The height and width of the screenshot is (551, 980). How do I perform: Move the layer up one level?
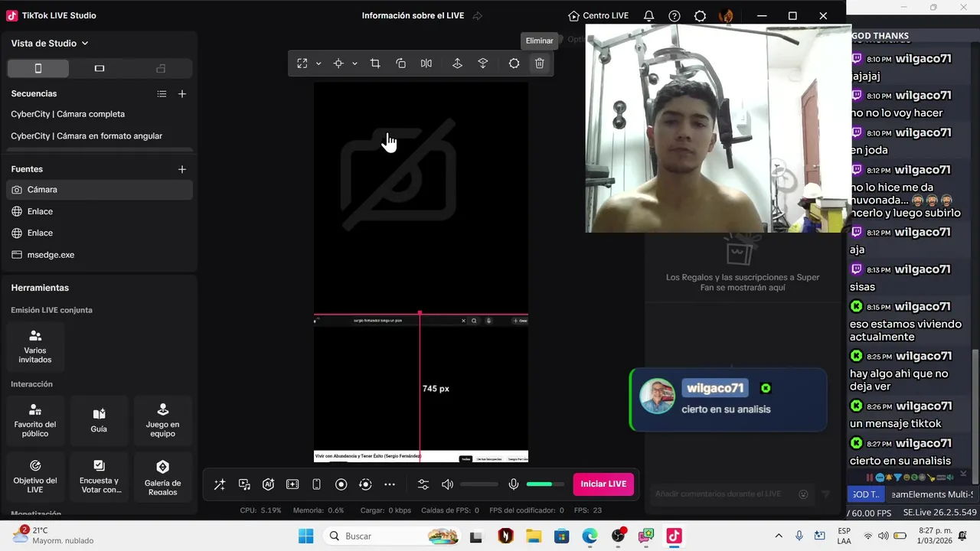tap(457, 64)
